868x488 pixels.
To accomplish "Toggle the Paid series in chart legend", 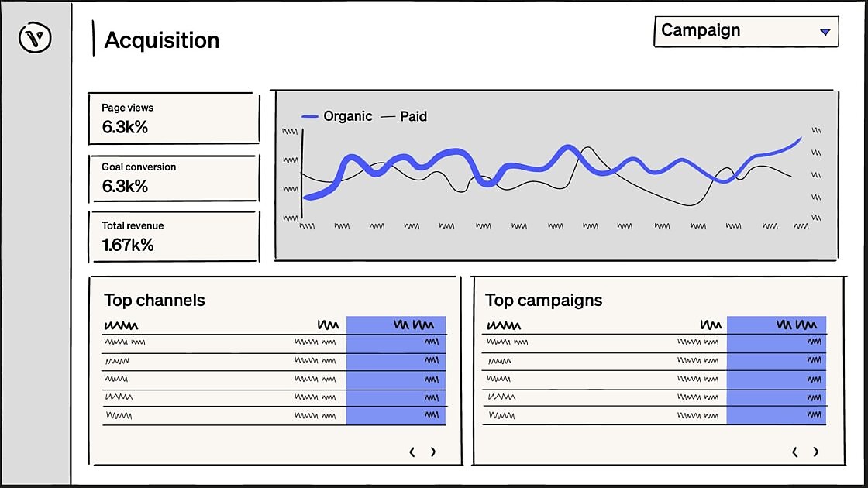I will 404,116.
